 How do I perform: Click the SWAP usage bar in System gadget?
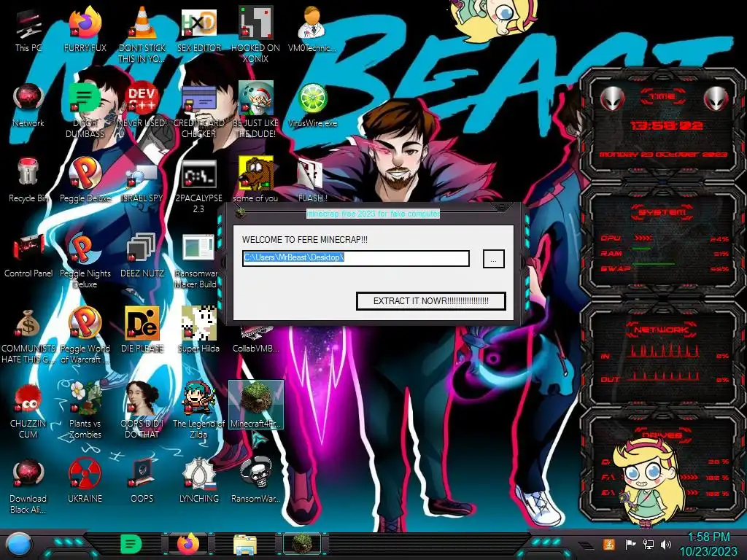[x=654, y=264]
